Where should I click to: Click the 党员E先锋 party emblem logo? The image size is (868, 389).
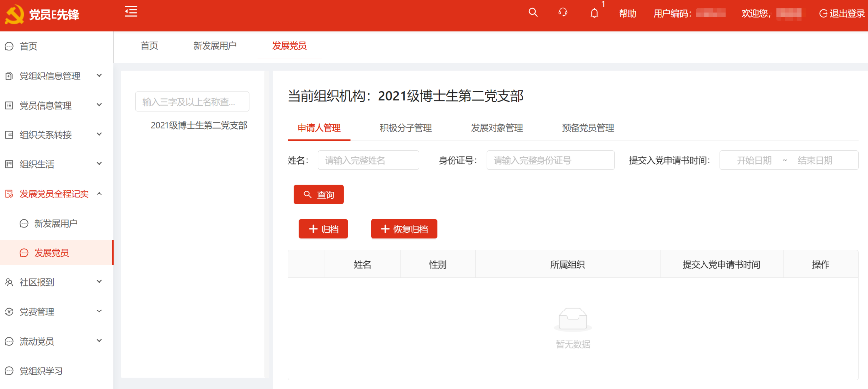click(14, 15)
